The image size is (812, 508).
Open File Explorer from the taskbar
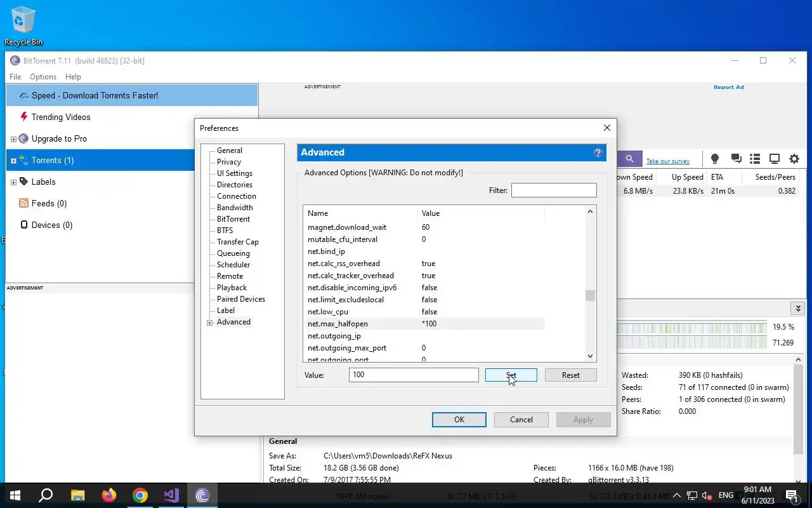(x=77, y=495)
